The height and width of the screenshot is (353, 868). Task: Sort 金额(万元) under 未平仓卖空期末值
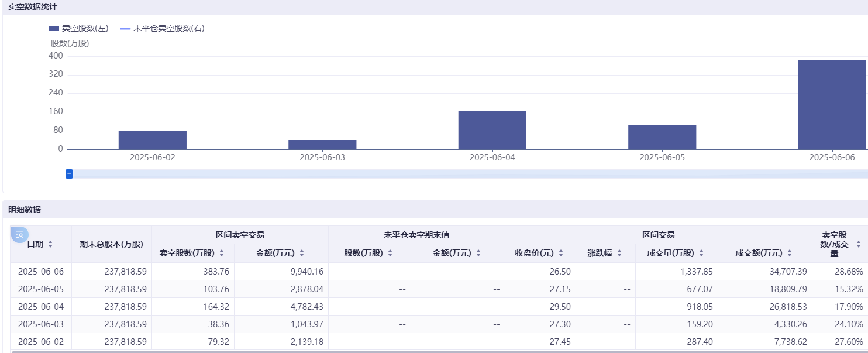point(478,253)
